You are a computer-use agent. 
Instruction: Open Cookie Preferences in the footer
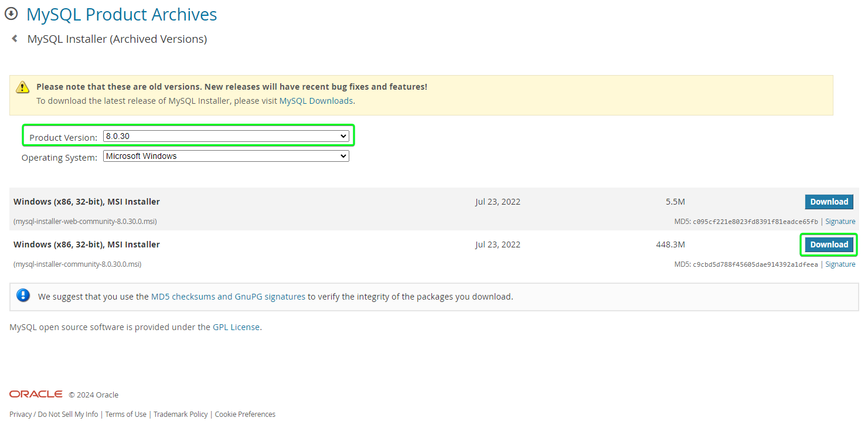(245, 415)
